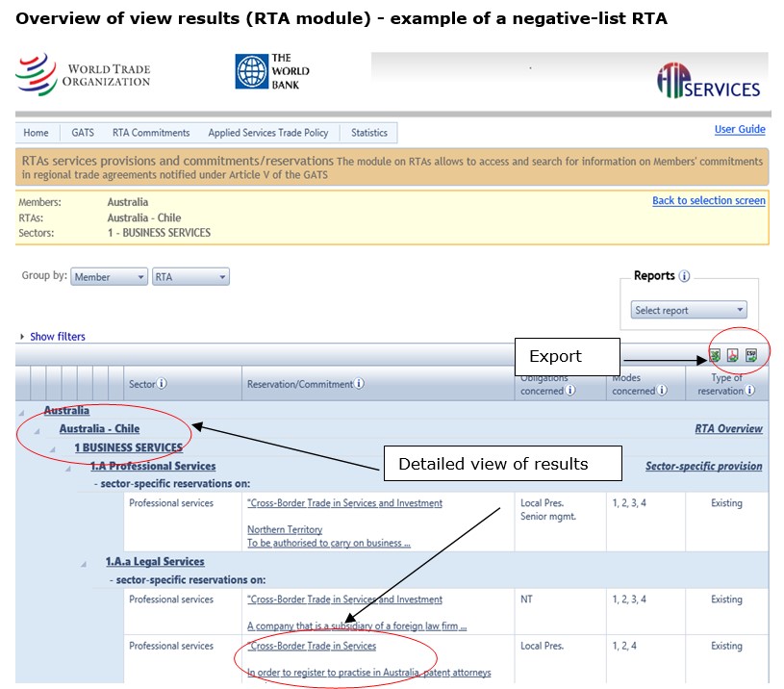Open Applied Services Trade Policy menu
The width and height of the screenshot is (784, 689).
pos(268,133)
